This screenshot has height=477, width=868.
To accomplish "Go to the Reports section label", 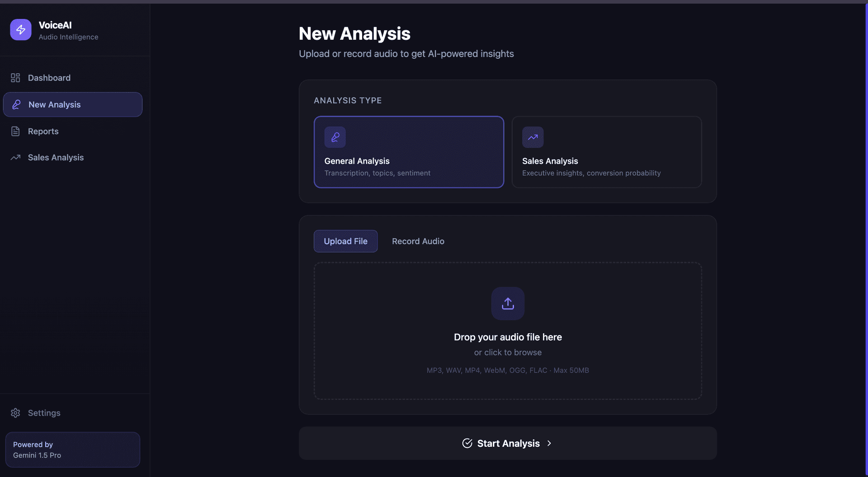I will pos(43,131).
